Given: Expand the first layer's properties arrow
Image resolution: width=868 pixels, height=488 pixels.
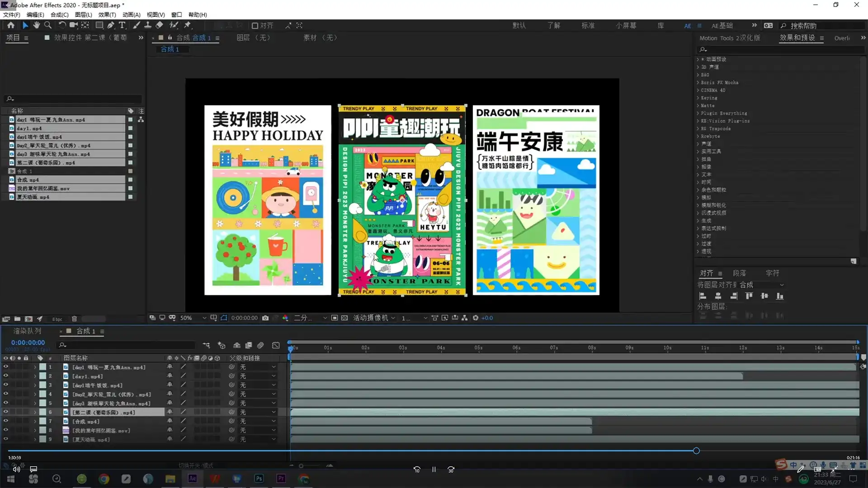Looking at the screenshot, I should [x=34, y=367].
